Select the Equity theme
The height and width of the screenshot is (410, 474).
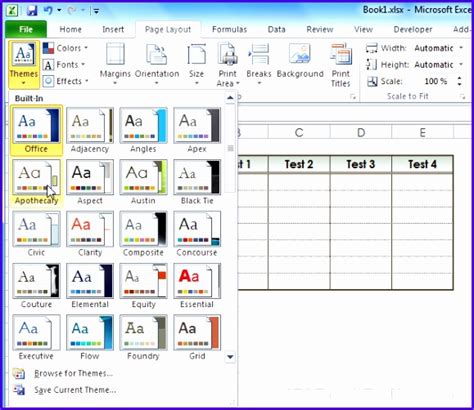coord(143,286)
